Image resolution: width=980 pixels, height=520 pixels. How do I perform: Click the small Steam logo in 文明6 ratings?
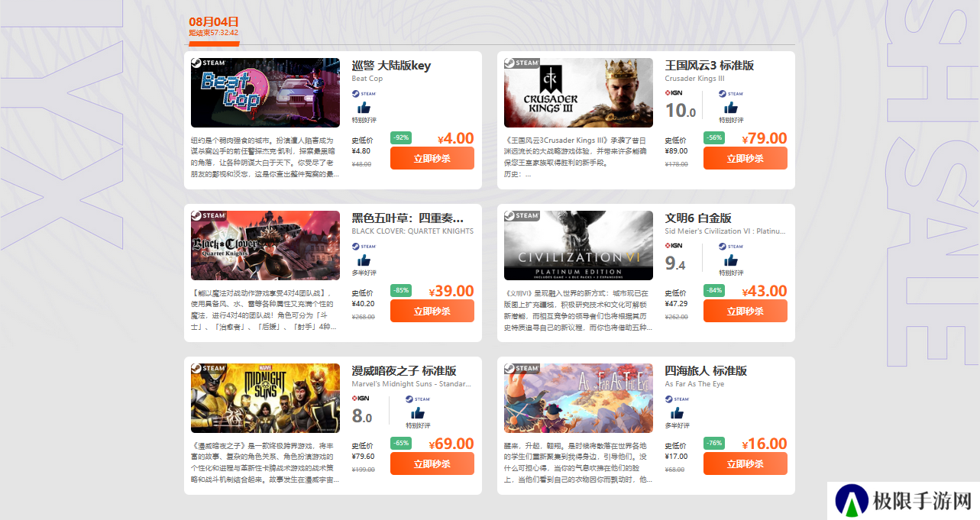tap(731, 247)
